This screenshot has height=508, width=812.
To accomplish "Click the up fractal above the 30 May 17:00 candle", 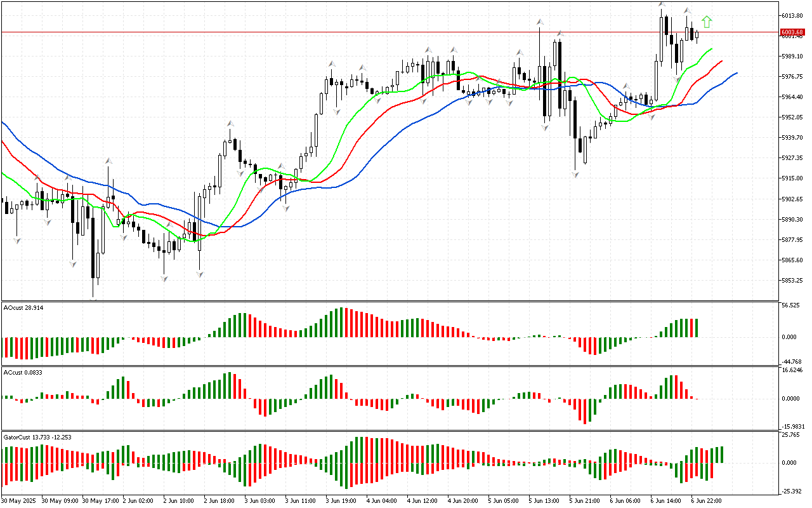I will click(108, 161).
